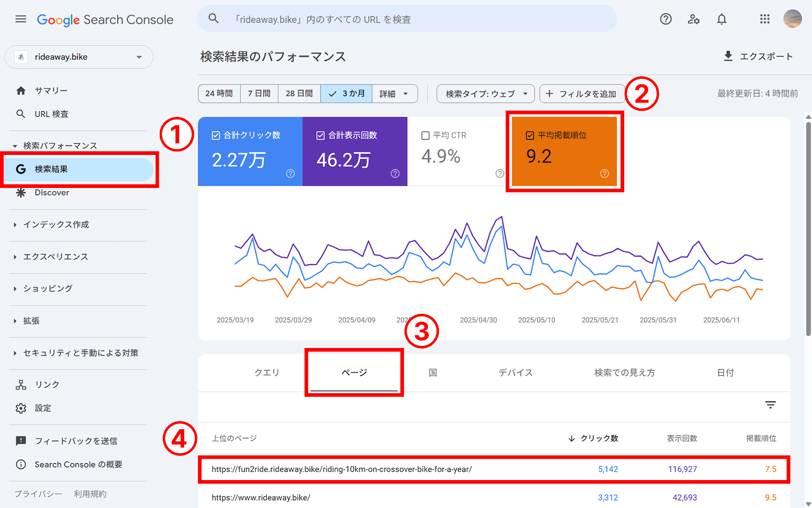Switch to the デバイス tab
The width and height of the screenshot is (812, 508).
coord(515,372)
